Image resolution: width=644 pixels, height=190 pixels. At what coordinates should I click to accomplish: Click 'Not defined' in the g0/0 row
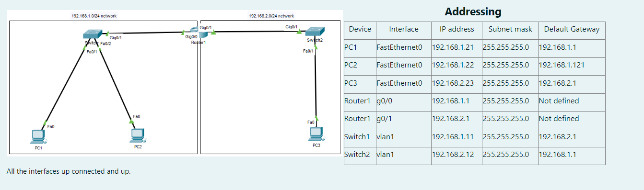pyautogui.click(x=559, y=101)
